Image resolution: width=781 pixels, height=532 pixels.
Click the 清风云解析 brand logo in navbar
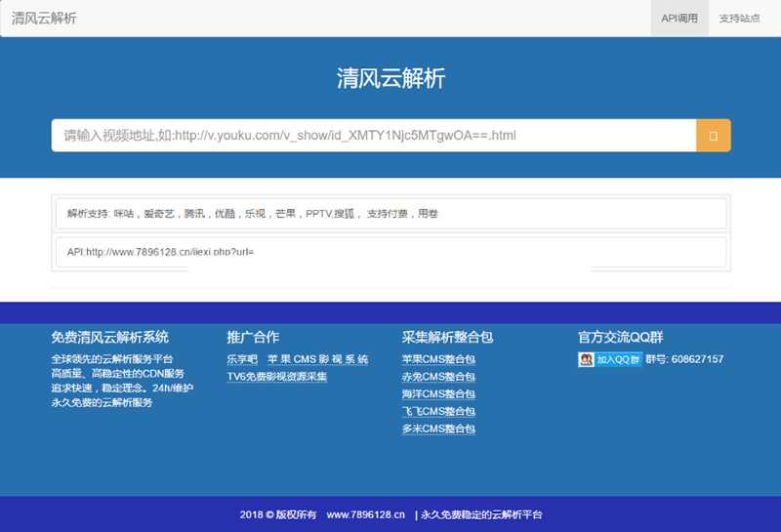click(44, 19)
